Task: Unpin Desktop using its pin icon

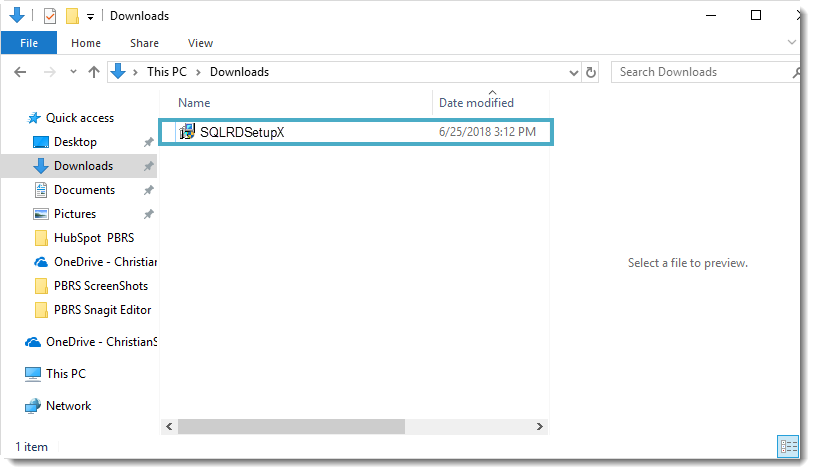Action: click(x=149, y=142)
